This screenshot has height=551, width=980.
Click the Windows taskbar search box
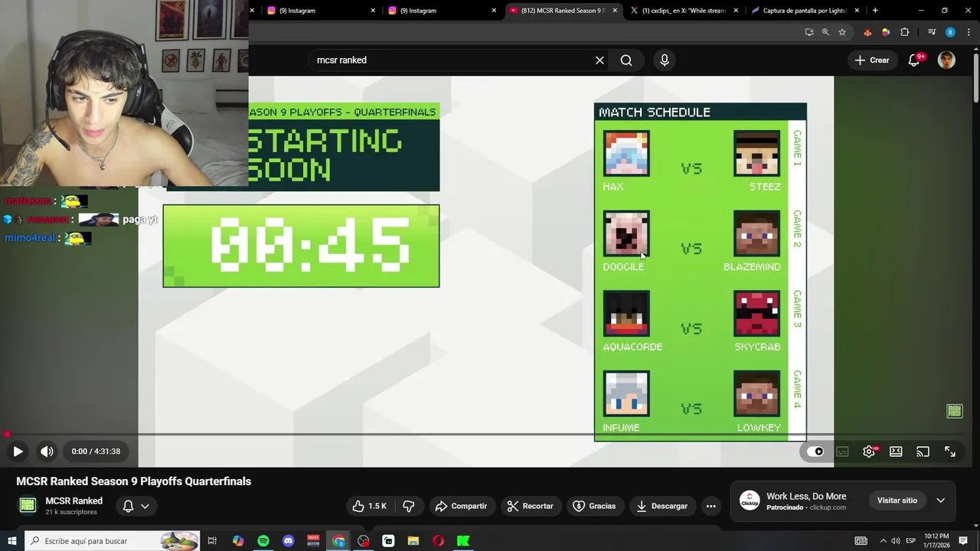(113, 541)
